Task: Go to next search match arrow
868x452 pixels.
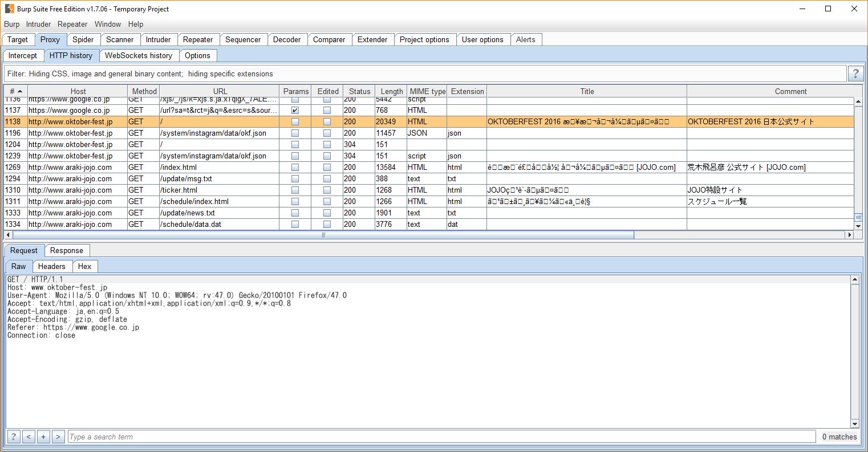Action: pos(58,437)
